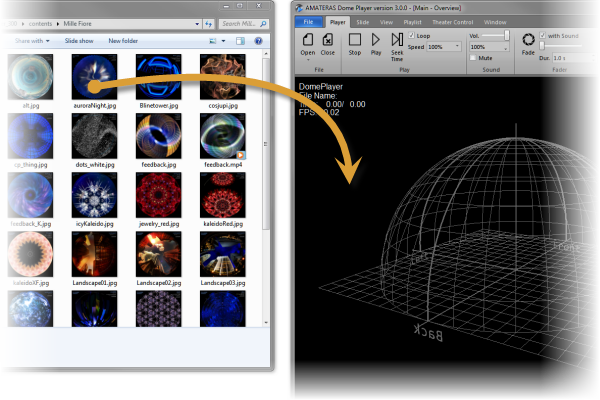Viewport: 600px width, 400px height.
Task: Switch to the Player ribbon tab
Action: pyautogui.click(x=338, y=22)
